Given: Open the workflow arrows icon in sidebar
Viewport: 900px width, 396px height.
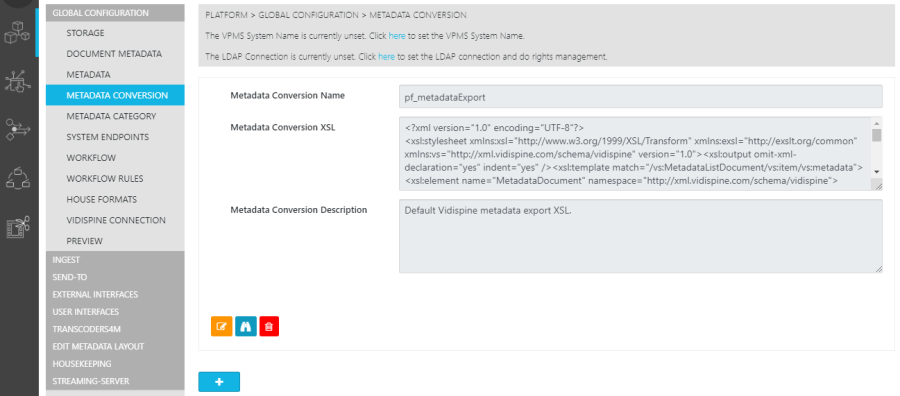Looking at the screenshot, I should [17, 130].
